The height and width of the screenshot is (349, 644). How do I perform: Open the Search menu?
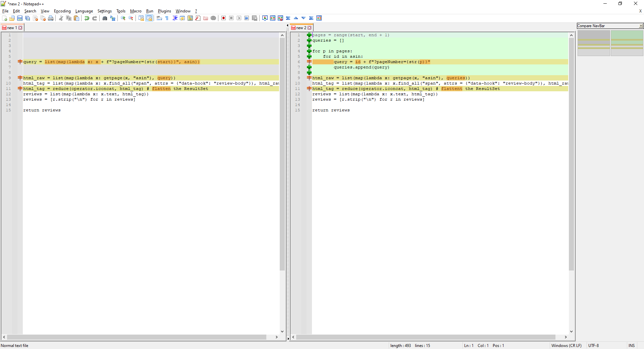(30, 11)
